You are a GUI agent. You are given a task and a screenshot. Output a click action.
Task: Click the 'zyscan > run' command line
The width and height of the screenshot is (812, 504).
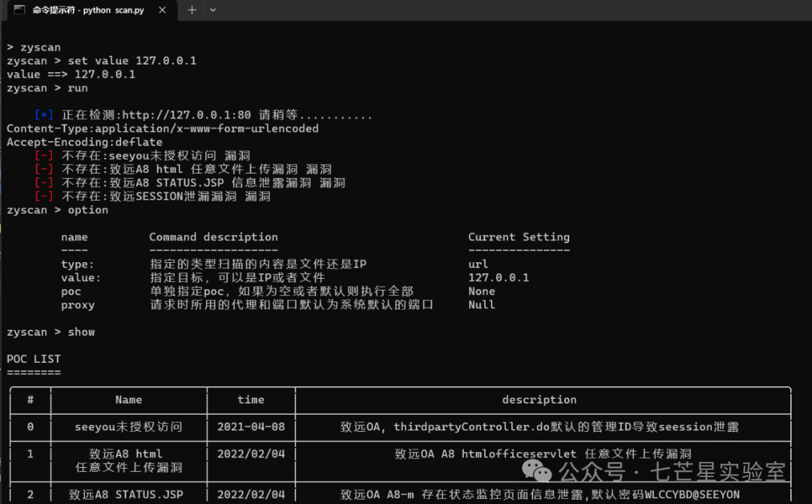tap(47, 88)
